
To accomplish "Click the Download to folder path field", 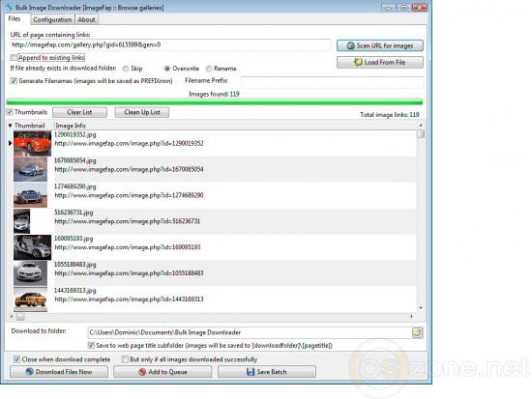I will [250, 332].
